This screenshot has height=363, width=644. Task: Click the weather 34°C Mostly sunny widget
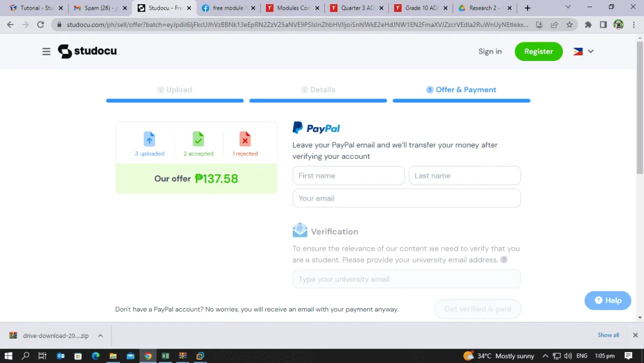pyautogui.click(x=499, y=356)
